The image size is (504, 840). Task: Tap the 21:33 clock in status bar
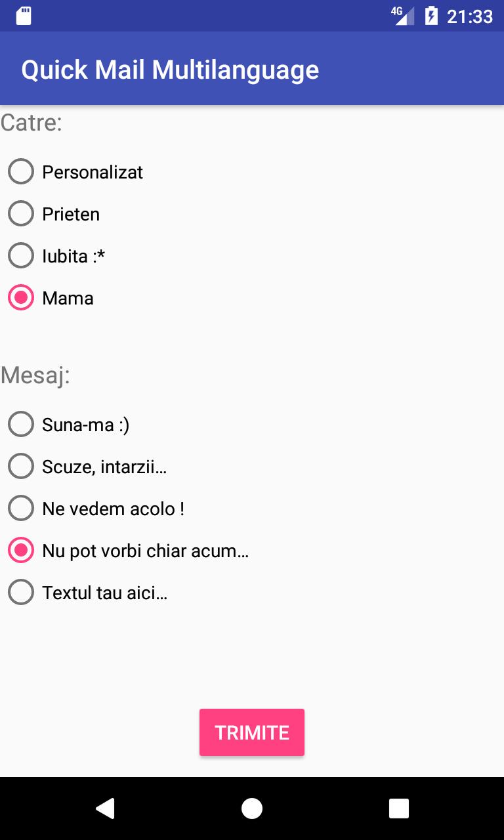(x=470, y=16)
